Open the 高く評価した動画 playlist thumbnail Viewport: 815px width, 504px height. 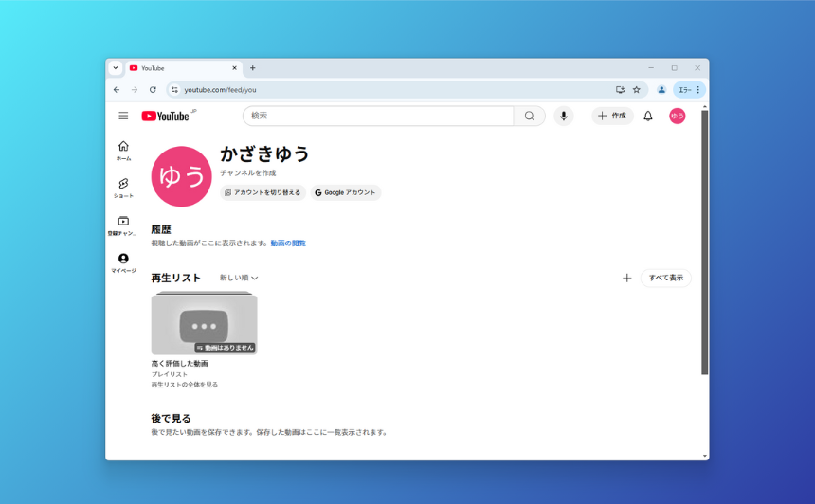205,324
